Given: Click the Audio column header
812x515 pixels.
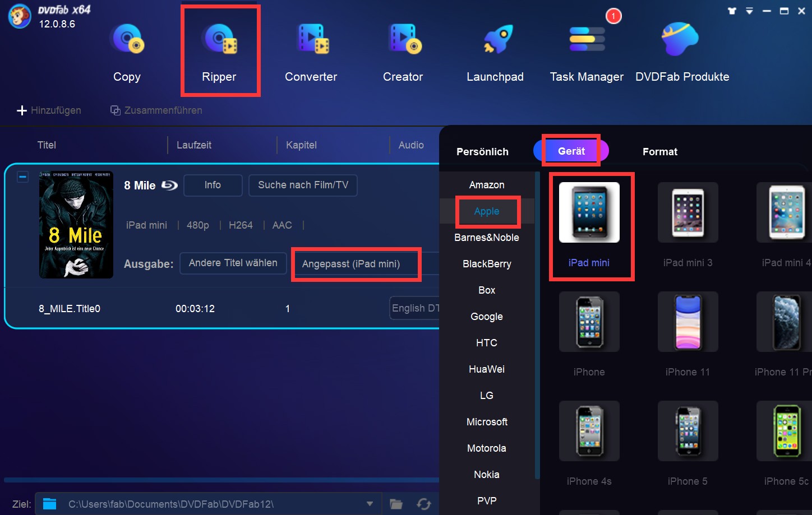Looking at the screenshot, I should [x=411, y=145].
